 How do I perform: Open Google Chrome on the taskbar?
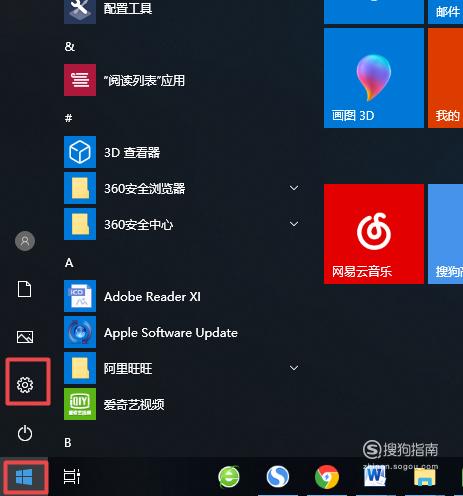click(x=327, y=477)
